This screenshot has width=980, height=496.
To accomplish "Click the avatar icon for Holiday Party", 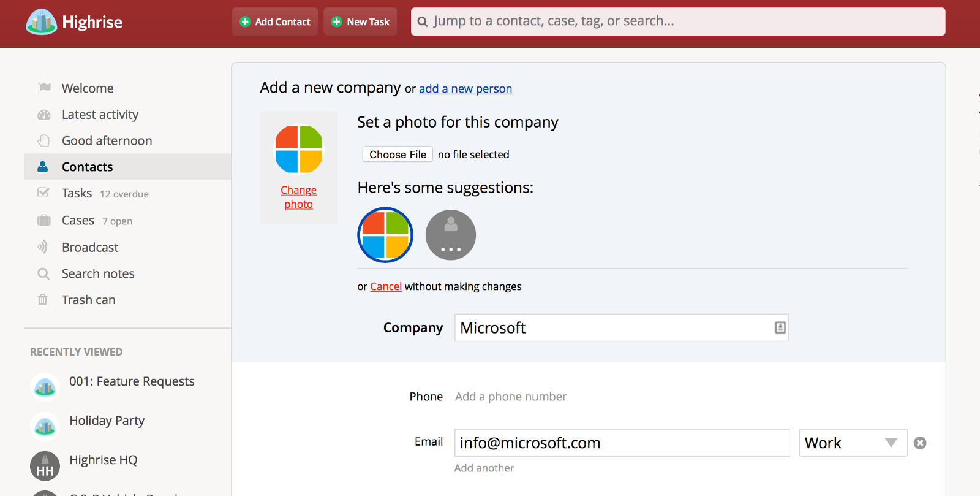I will (x=45, y=427).
